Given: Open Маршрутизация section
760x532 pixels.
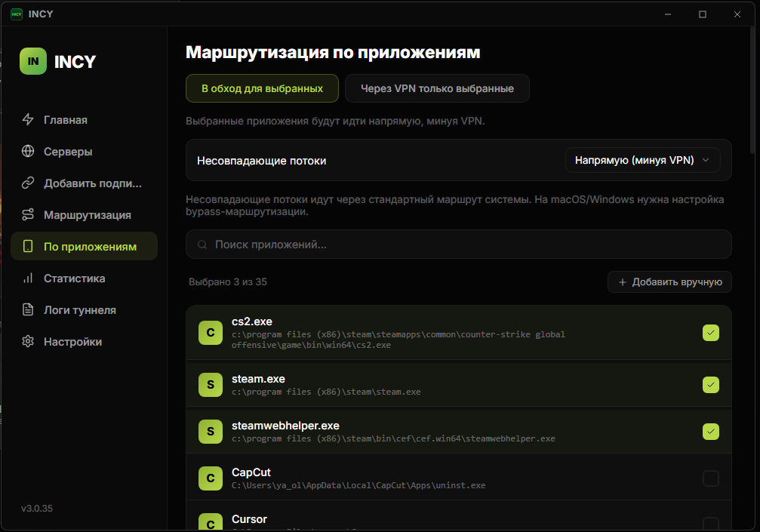Looking at the screenshot, I should [85, 215].
